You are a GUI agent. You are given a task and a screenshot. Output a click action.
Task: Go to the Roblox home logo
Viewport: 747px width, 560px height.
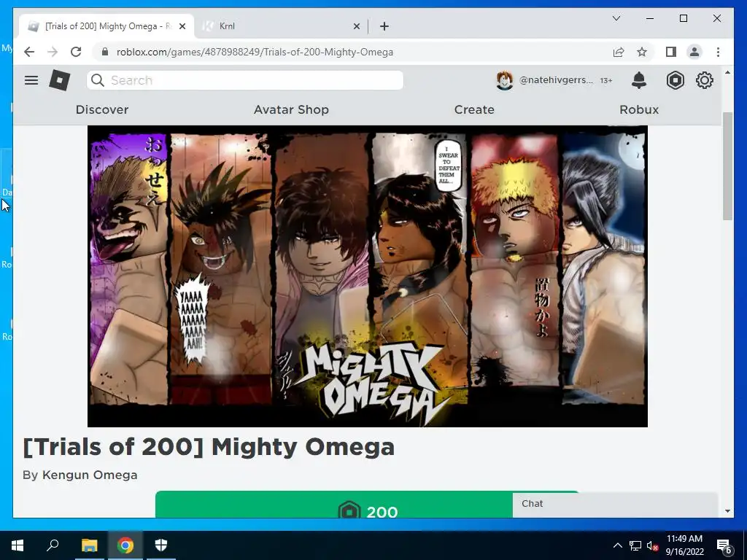click(60, 80)
